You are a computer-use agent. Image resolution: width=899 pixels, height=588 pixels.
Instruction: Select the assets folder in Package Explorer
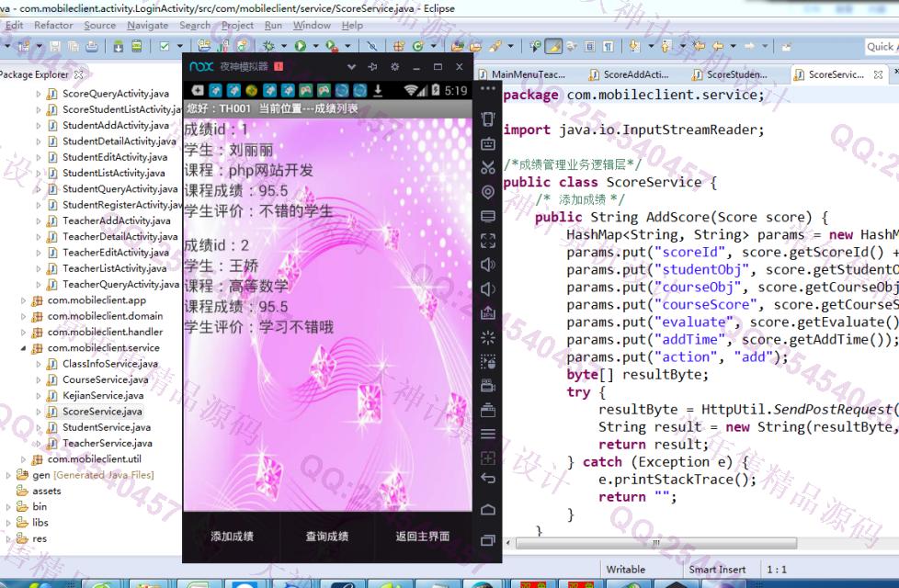click(x=47, y=492)
